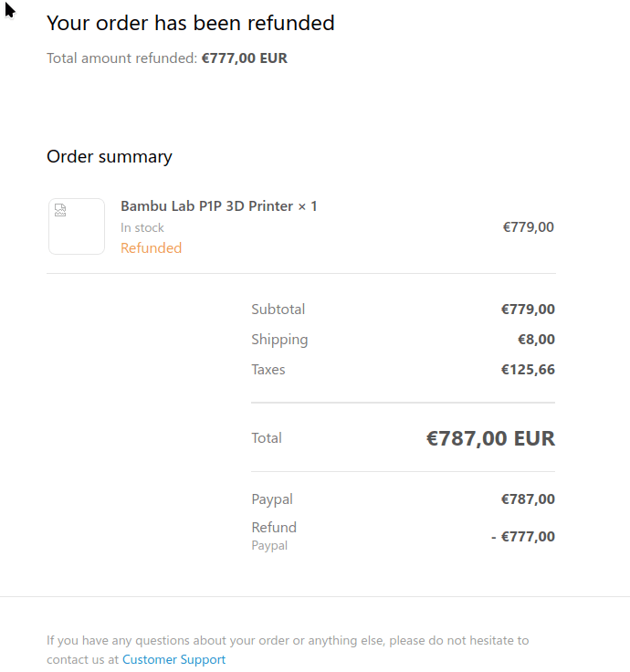
Task: Click the Subtotal label
Action: [278, 310]
